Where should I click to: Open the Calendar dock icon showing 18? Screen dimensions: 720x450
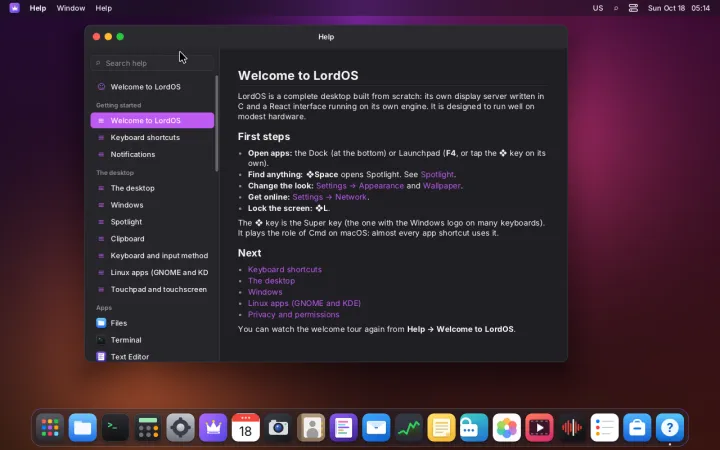pyautogui.click(x=246, y=428)
